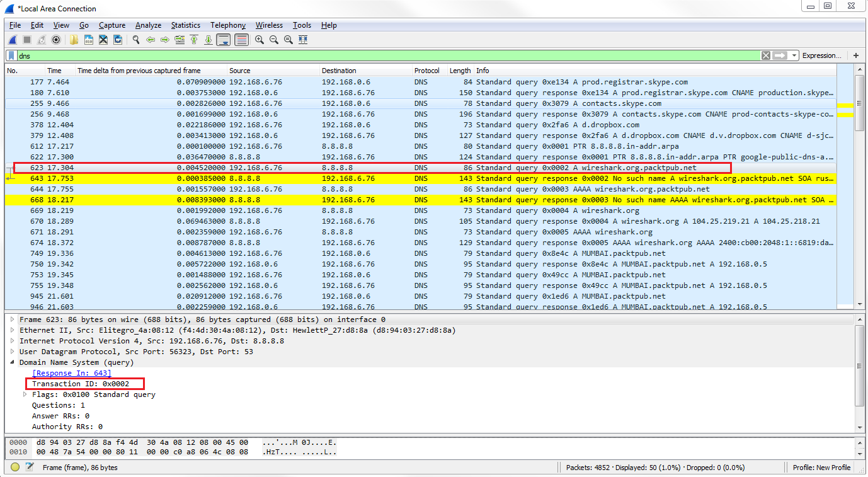Image resolution: width=868 pixels, height=477 pixels.
Task: Click the Response In: 643 link
Action: coord(71,373)
